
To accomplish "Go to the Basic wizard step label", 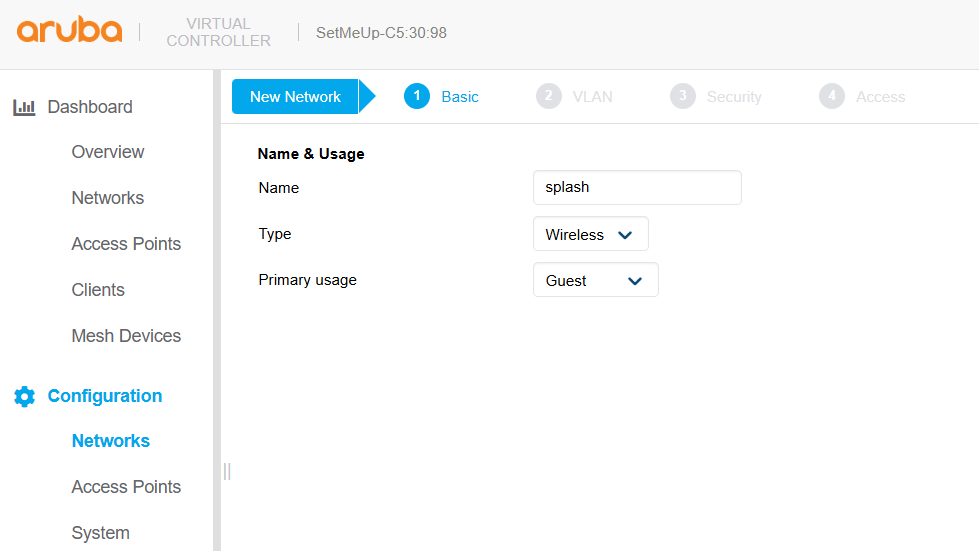I will pyautogui.click(x=460, y=97).
